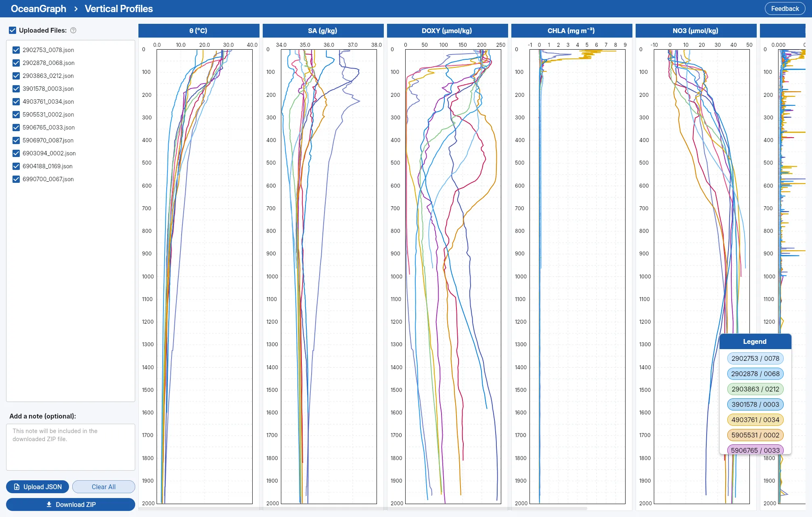Click the Add a note label
The height and width of the screenshot is (517, 812).
[x=43, y=416]
